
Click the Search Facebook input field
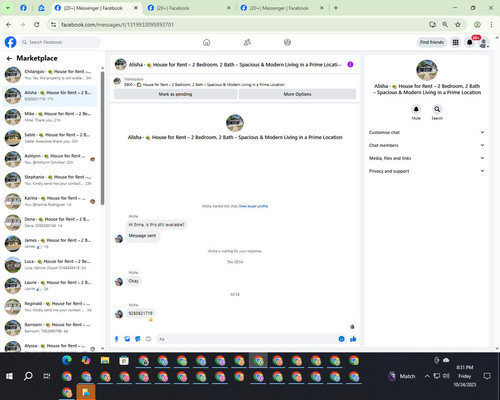coord(60,42)
